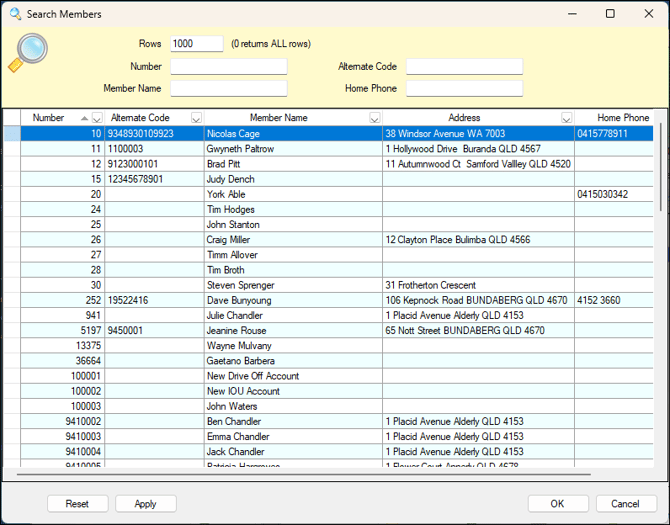Click alternate code 9450001
The width and height of the screenshot is (670, 525).
(125, 331)
